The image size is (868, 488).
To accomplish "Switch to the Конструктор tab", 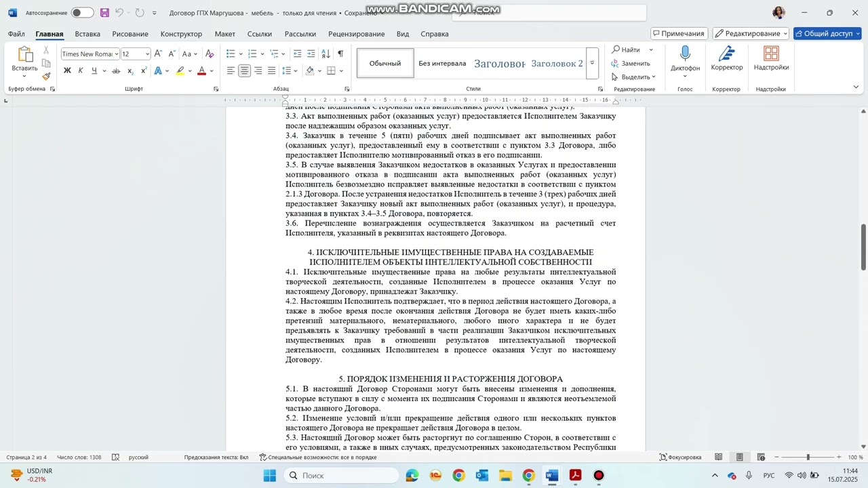I will (x=181, y=34).
